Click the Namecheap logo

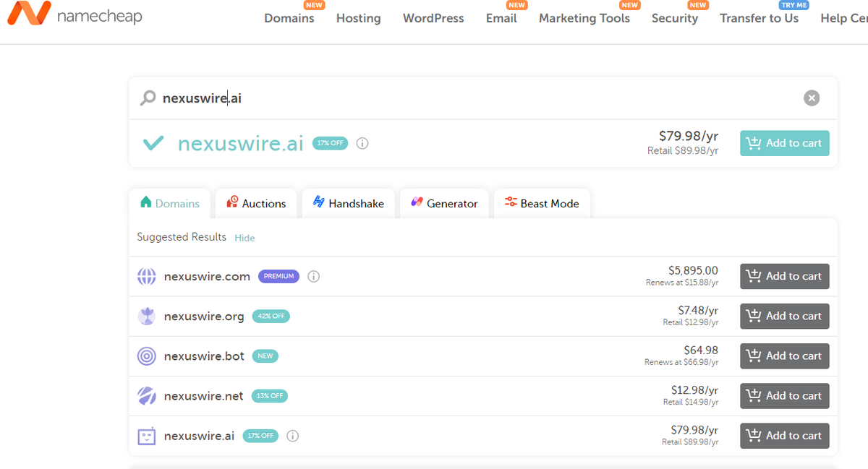coord(75,14)
